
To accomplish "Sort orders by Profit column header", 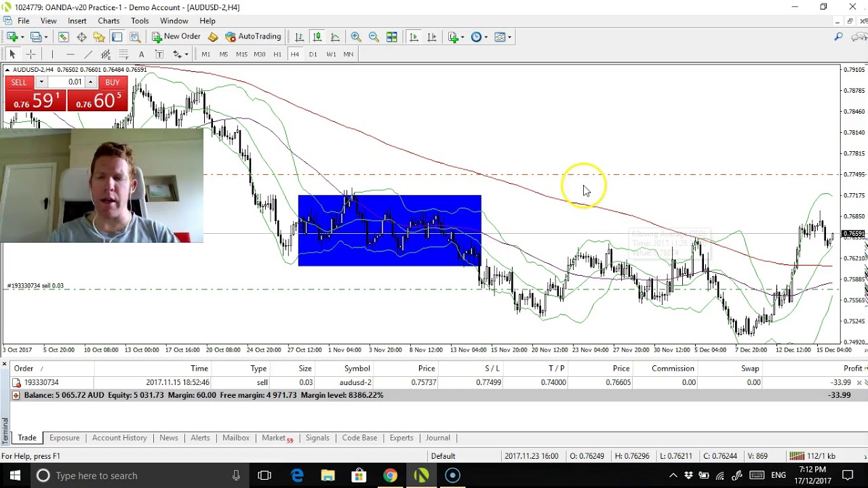I will coord(852,369).
